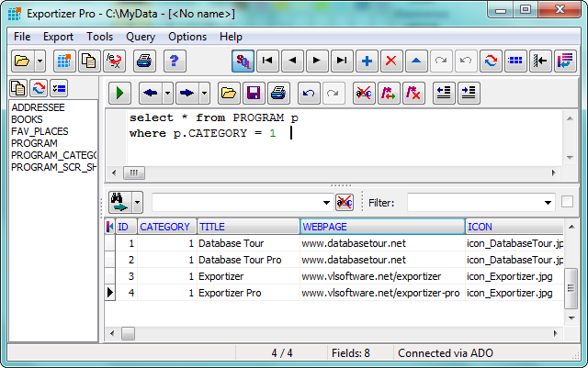Go to the next record
588x368 pixels.
point(317,61)
